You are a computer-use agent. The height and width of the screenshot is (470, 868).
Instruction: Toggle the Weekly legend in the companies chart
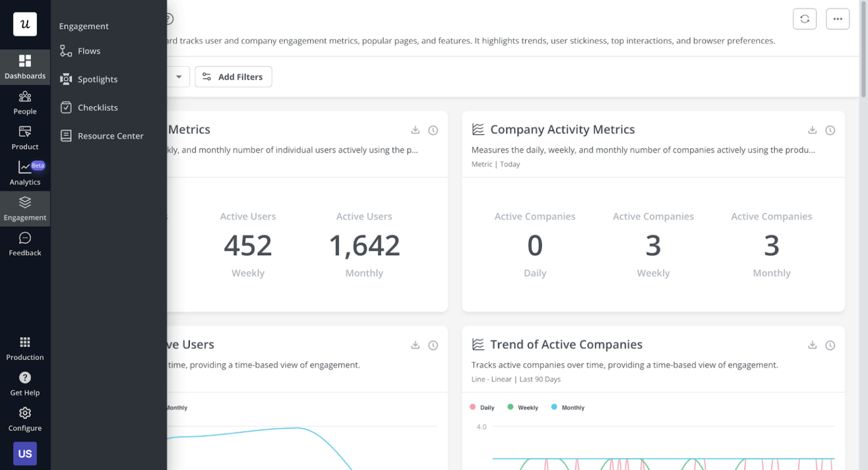pyautogui.click(x=522, y=407)
